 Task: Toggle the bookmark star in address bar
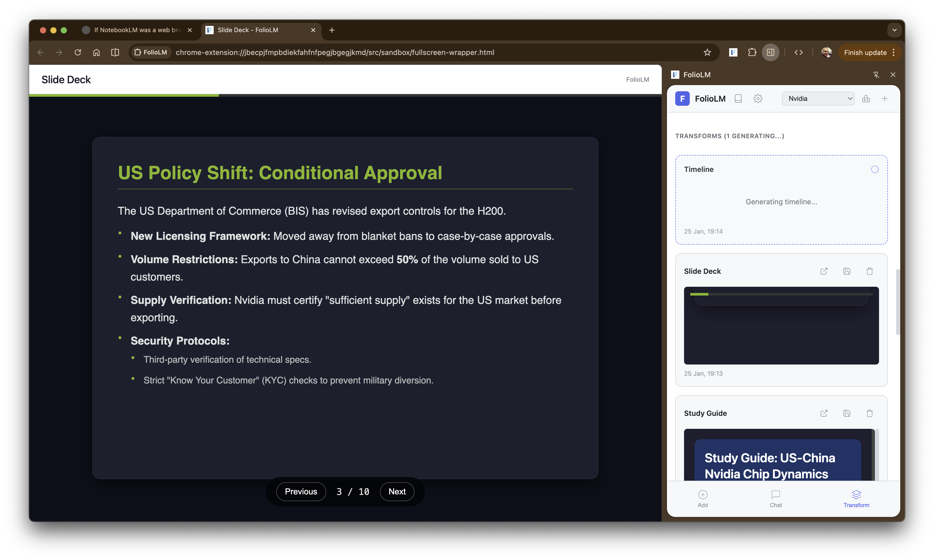click(x=708, y=52)
